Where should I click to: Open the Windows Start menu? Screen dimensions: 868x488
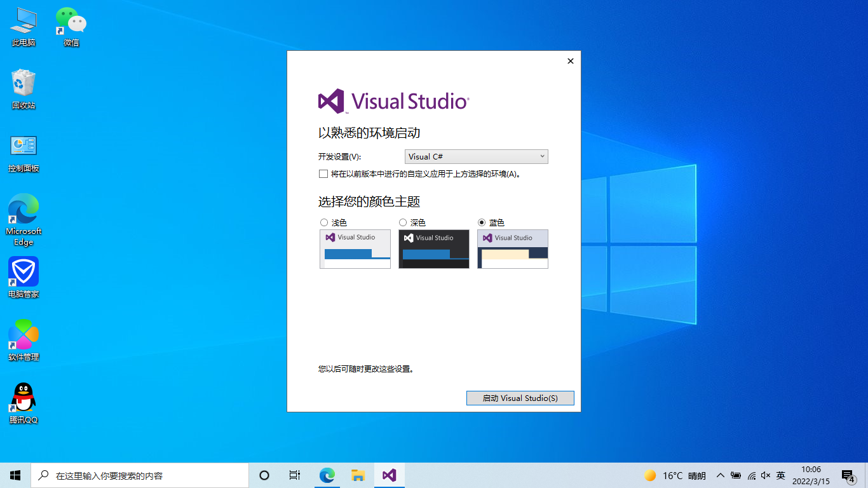pyautogui.click(x=15, y=475)
